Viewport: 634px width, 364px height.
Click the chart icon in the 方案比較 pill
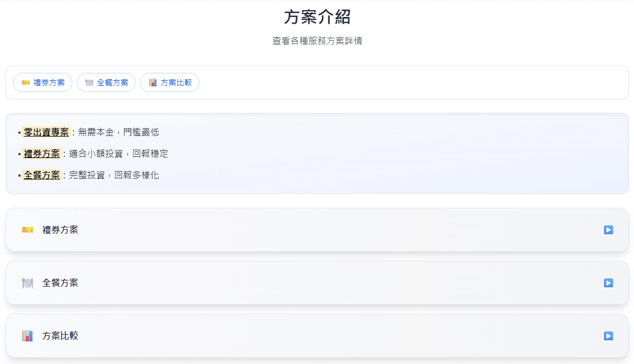point(153,82)
